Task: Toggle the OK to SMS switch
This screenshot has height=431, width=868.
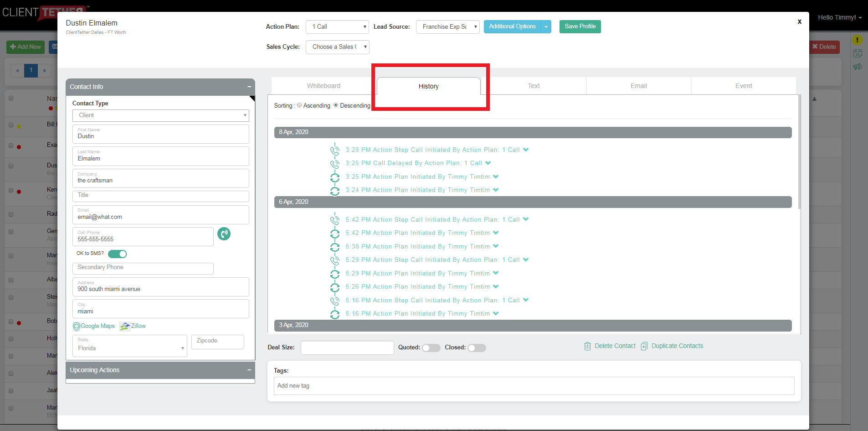Action: [118, 254]
